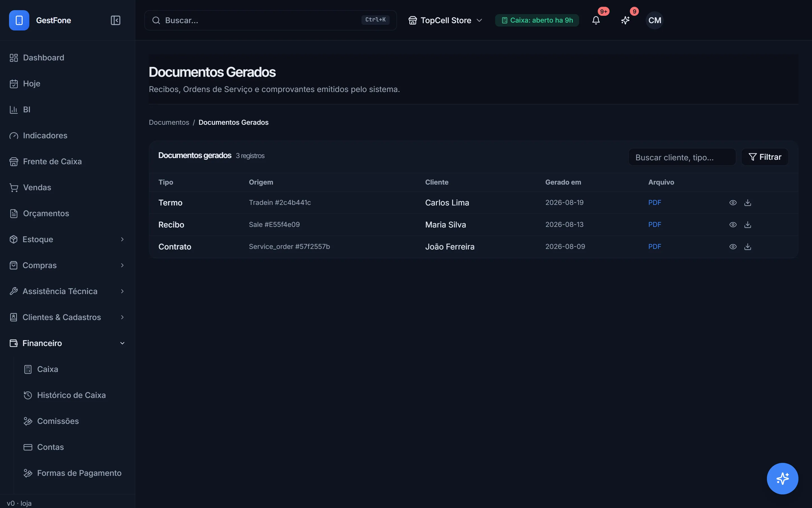The height and width of the screenshot is (508, 812).
Task: Open the Financeiro menu item
Action: (x=67, y=343)
